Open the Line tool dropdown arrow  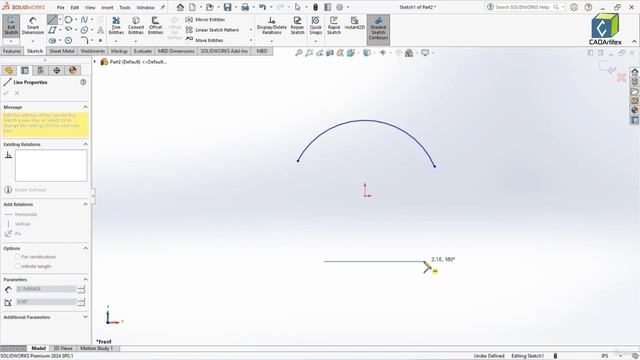[x=60, y=20]
